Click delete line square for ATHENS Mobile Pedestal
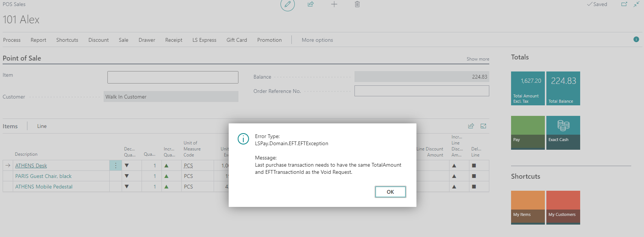The height and width of the screenshot is (237, 644). (x=474, y=187)
